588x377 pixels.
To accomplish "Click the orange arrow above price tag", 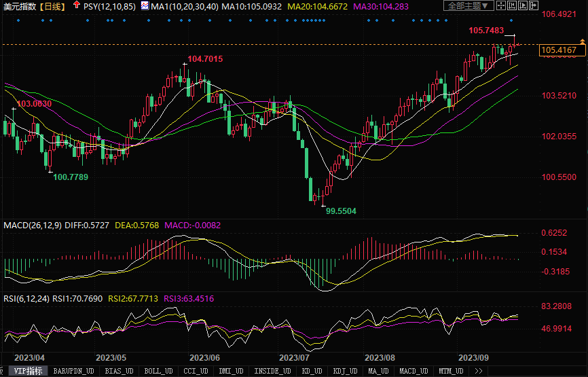I will tap(583, 43).
